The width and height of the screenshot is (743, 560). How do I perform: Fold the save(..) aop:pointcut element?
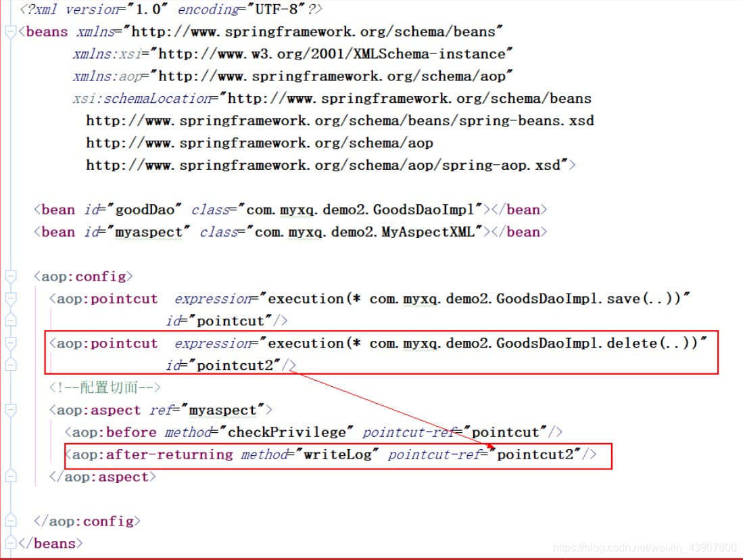[x=10, y=299]
